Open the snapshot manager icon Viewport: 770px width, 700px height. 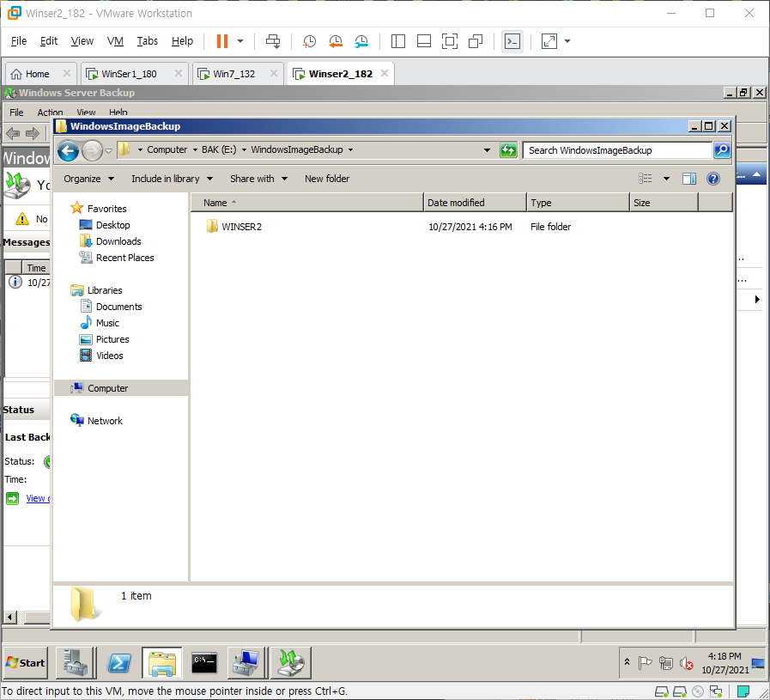[x=361, y=41]
